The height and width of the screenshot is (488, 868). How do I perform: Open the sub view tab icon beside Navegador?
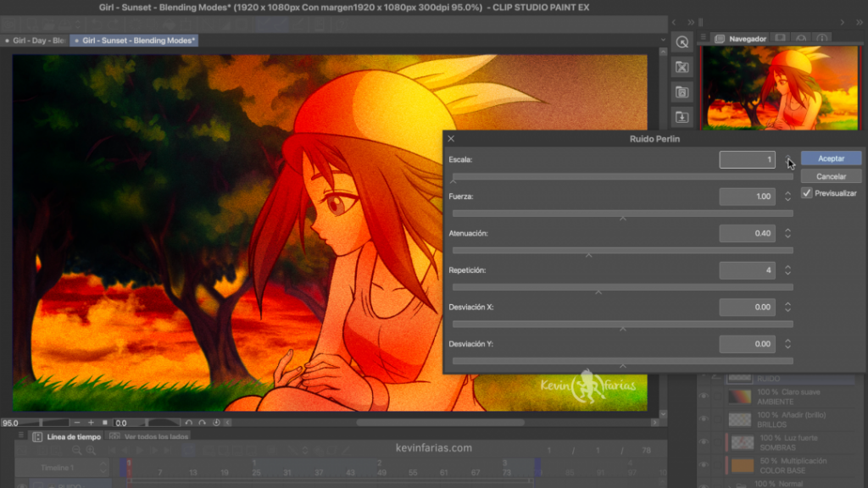coord(780,38)
